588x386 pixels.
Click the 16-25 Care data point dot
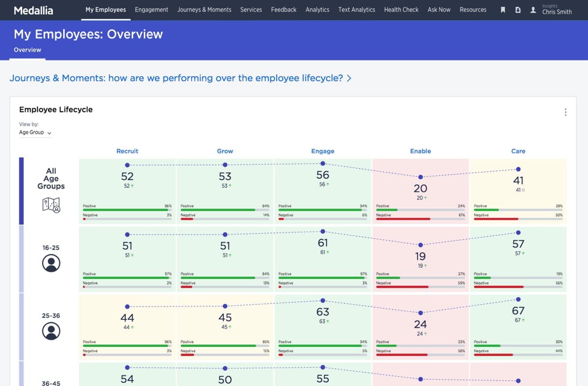[518, 233]
